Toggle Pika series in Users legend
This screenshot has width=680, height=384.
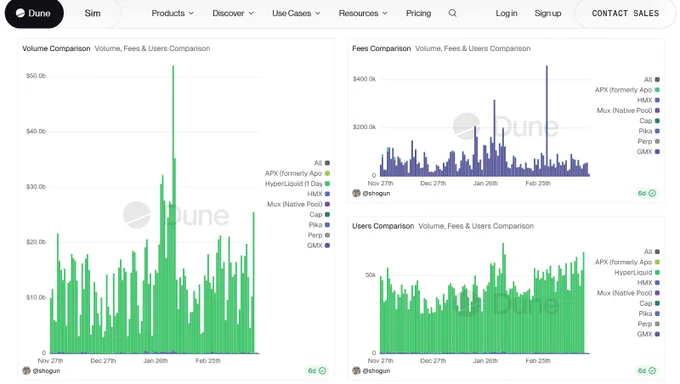(649, 313)
